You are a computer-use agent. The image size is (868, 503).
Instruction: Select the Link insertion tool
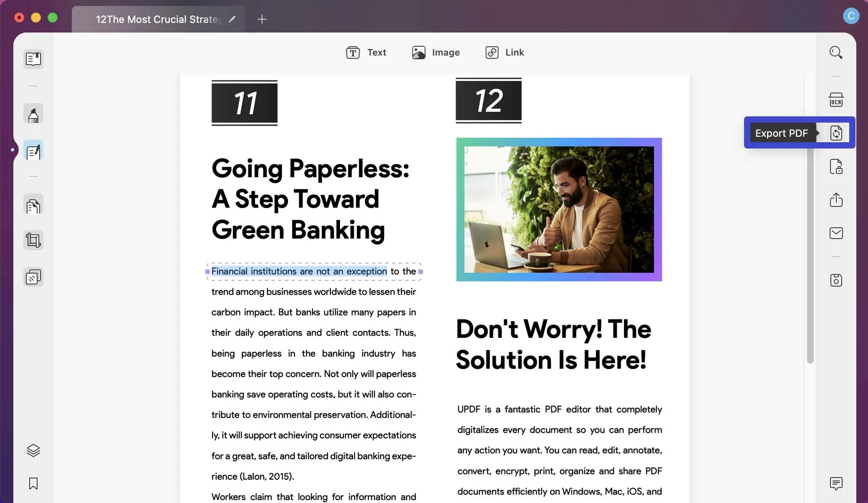coord(505,51)
